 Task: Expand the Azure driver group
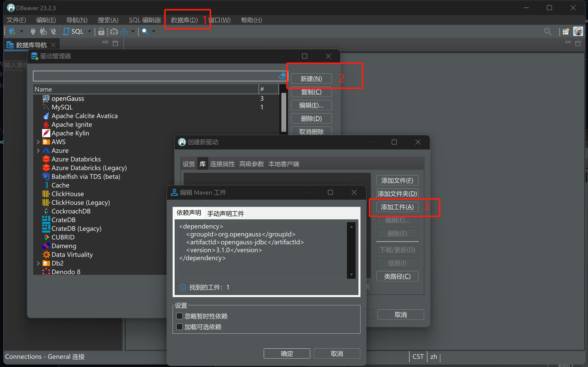coord(38,150)
